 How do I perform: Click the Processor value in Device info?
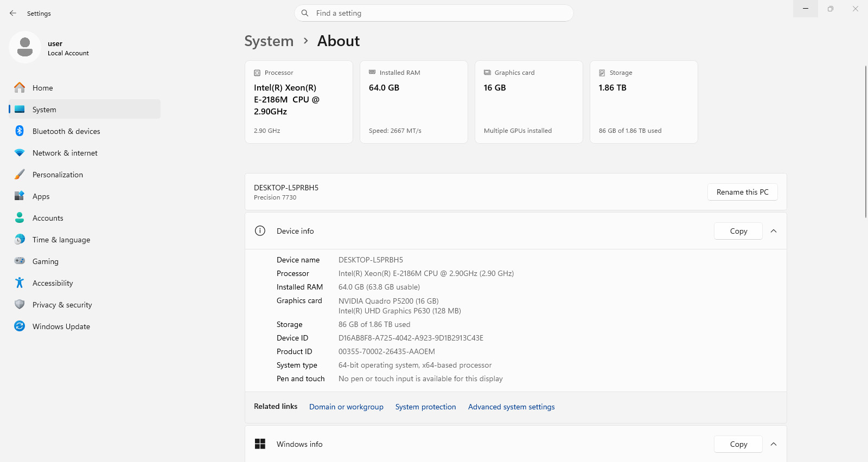(426, 273)
